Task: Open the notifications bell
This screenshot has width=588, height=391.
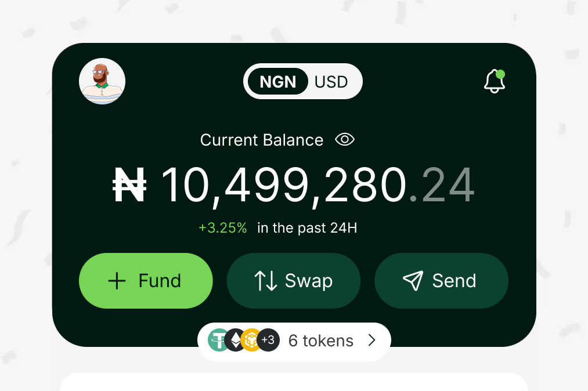Action: coord(494,81)
